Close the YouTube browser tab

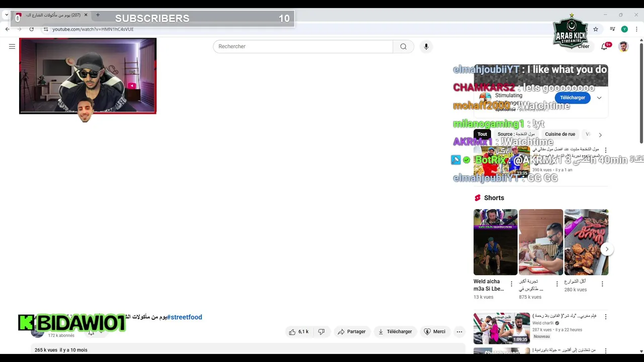[x=86, y=15]
